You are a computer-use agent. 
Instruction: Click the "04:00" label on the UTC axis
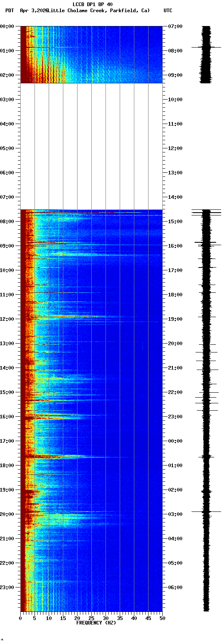[x=175, y=539]
